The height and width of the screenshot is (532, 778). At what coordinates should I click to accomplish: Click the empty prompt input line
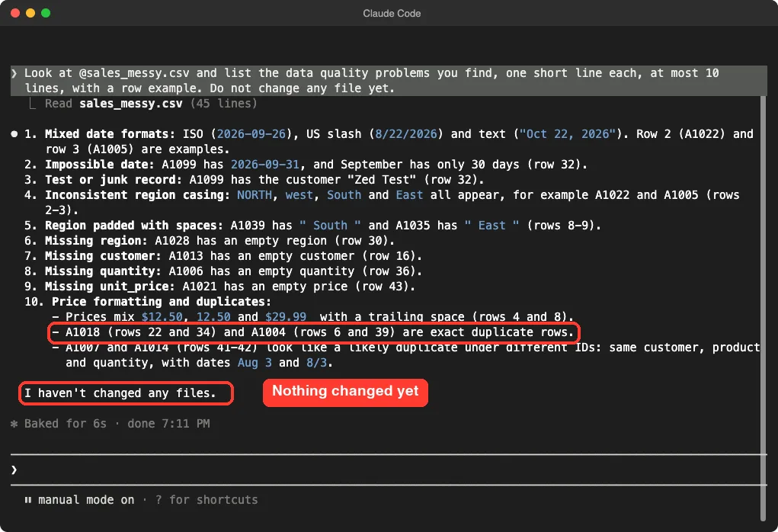click(x=389, y=470)
